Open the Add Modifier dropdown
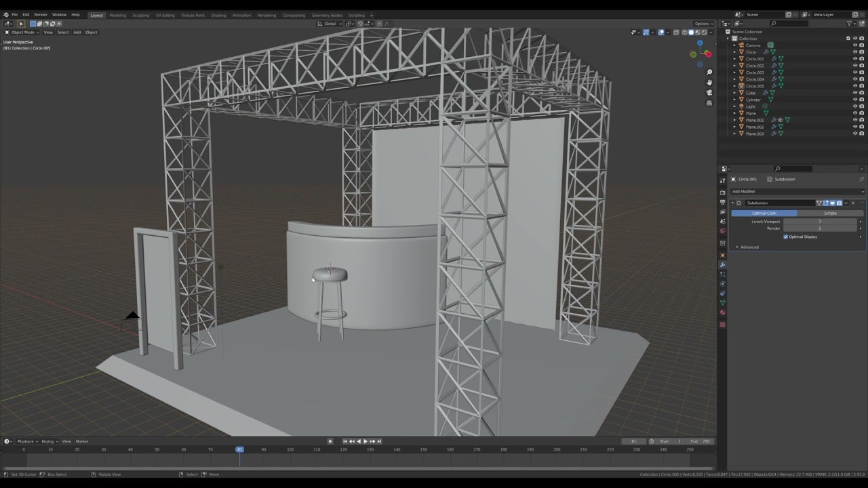Screen dimensions: 868x488 point(797,191)
